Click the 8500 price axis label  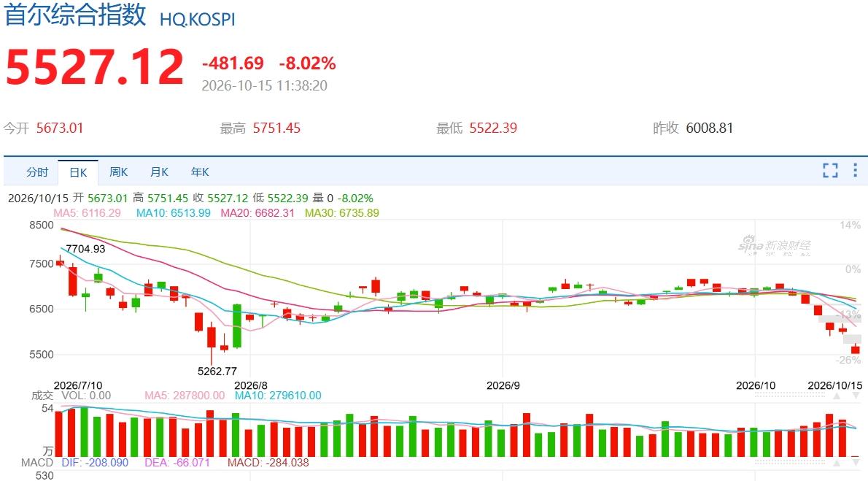pos(42,225)
